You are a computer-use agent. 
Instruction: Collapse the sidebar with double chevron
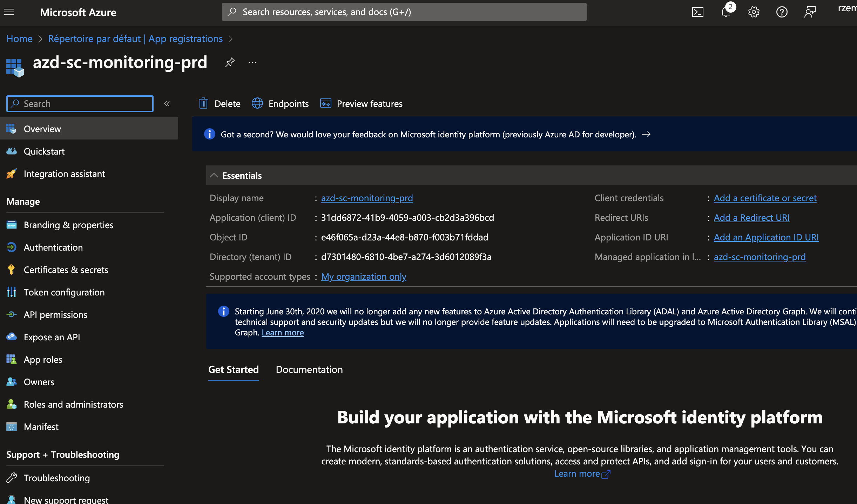coord(167,104)
